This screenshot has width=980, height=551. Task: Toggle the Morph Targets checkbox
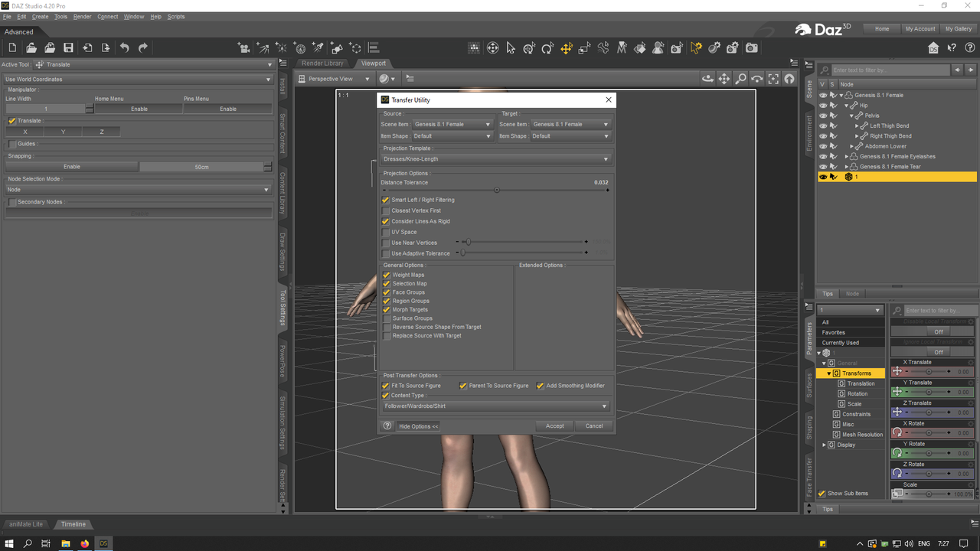[387, 310]
